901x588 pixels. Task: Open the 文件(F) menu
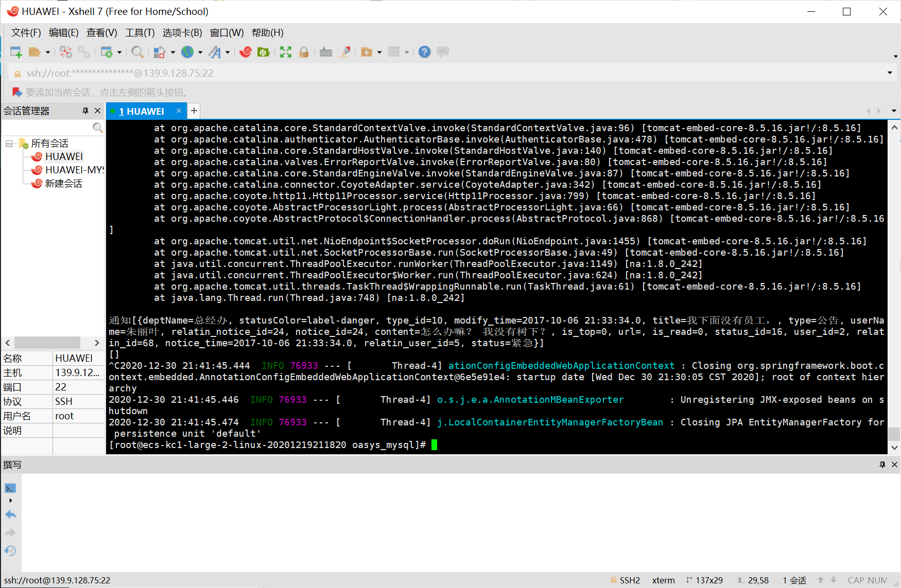[x=26, y=32]
